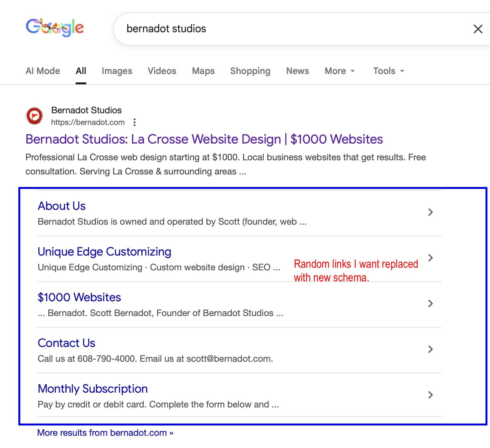The height and width of the screenshot is (448, 490).
Task: Expand the More search filters dropdown
Action: (x=339, y=71)
